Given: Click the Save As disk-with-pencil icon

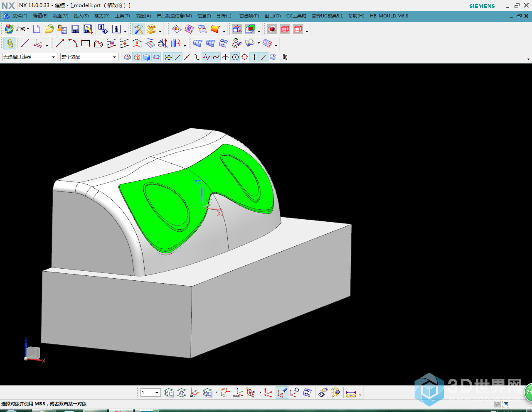Looking at the screenshot, I should point(88,29).
